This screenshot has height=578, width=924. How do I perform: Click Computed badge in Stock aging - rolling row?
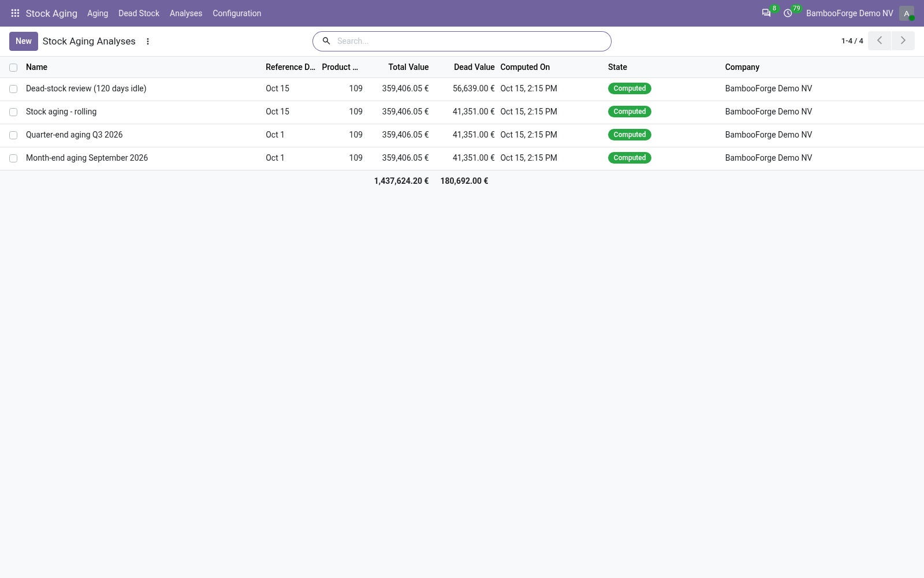point(629,112)
